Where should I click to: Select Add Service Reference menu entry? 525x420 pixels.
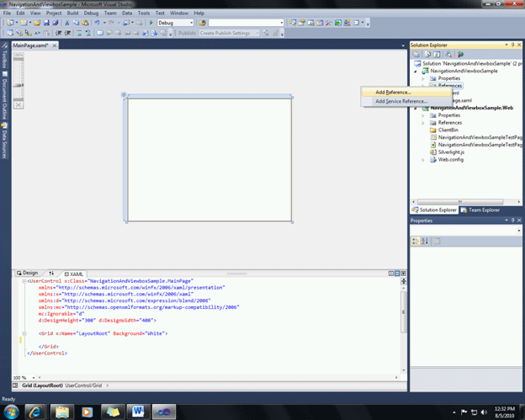coord(400,101)
